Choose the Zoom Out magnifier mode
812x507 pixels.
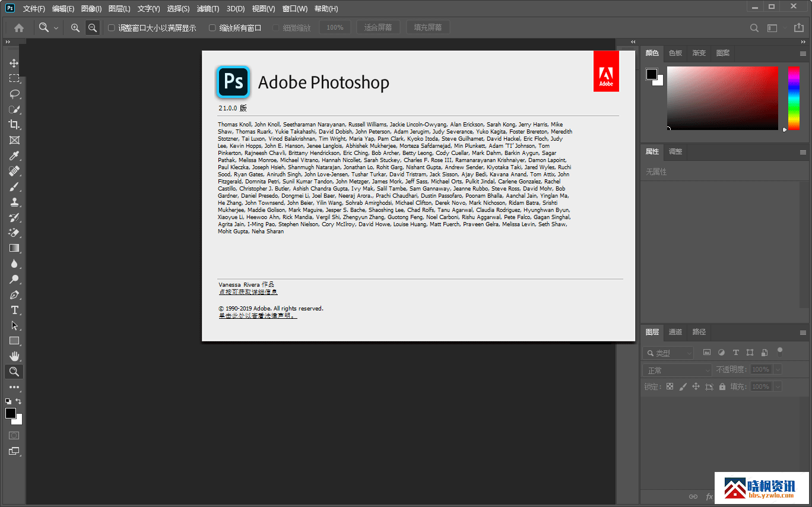pyautogui.click(x=92, y=27)
